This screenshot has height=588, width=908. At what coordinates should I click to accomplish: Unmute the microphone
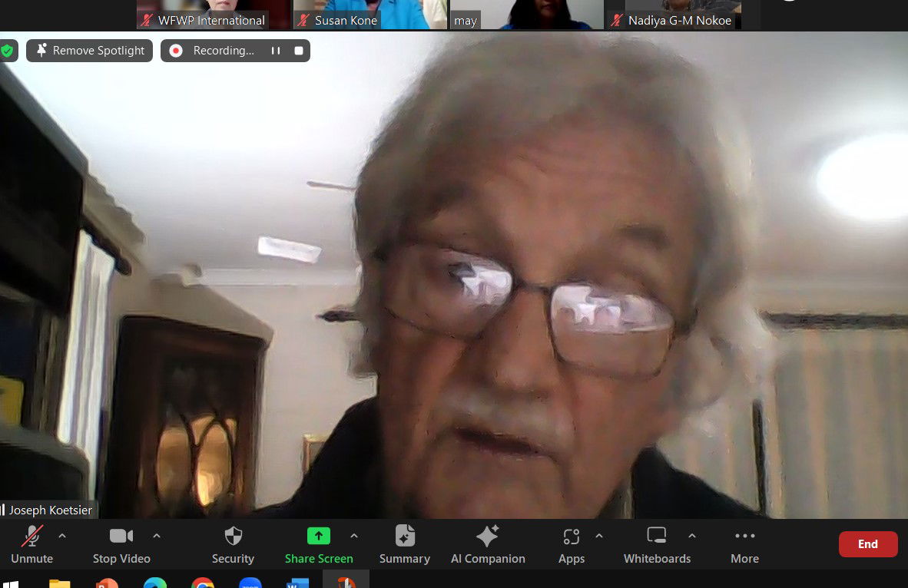(31, 544)
